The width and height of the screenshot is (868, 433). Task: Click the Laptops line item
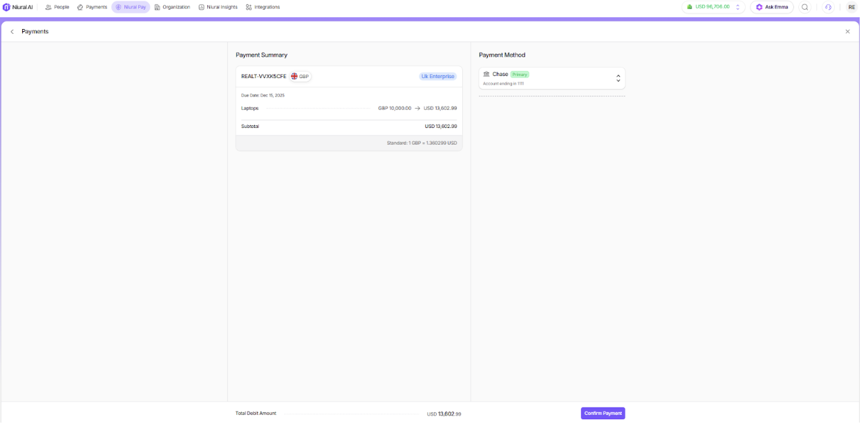tap(249, 109)
